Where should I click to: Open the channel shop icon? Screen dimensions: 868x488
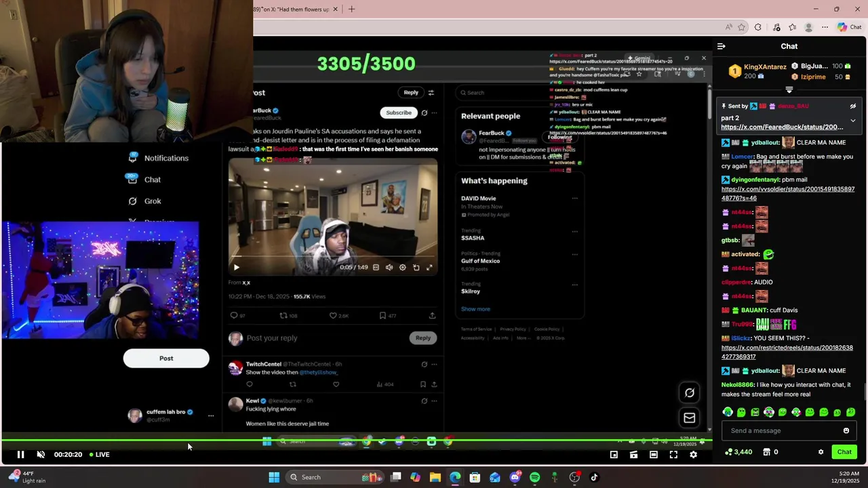tap(766, 452)
